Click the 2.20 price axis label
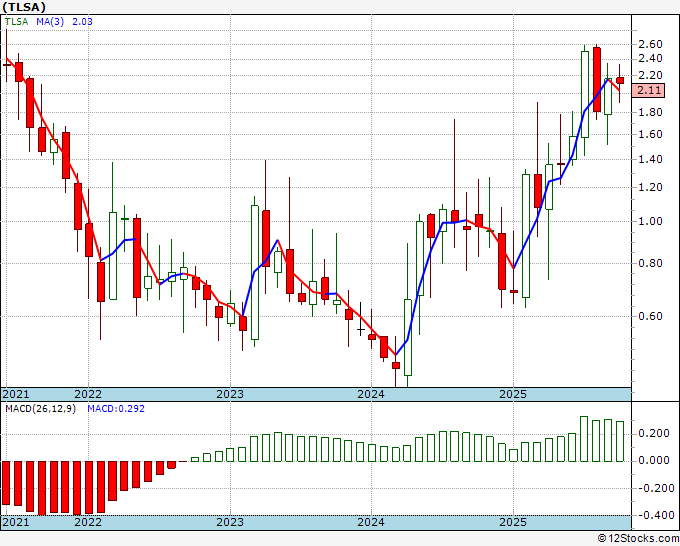Image resolution: width=680 pixels, height=546 pixels. 650,75
